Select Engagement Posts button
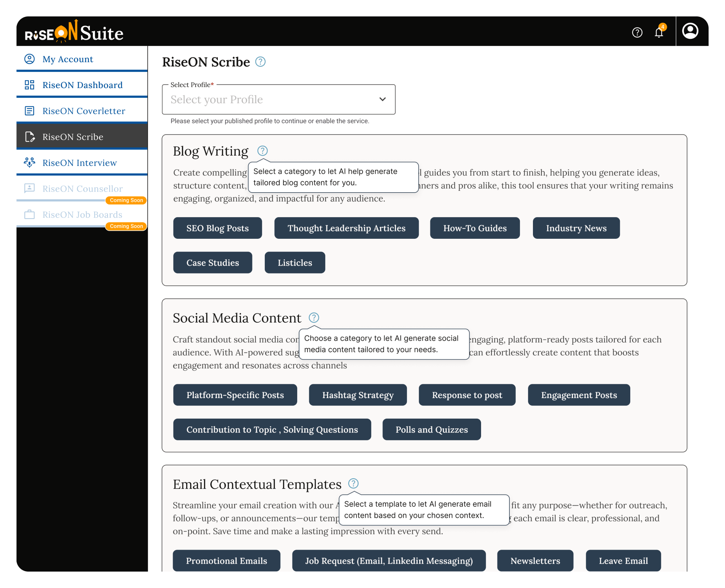Screen dimensions: 725x588 (579, 395)
